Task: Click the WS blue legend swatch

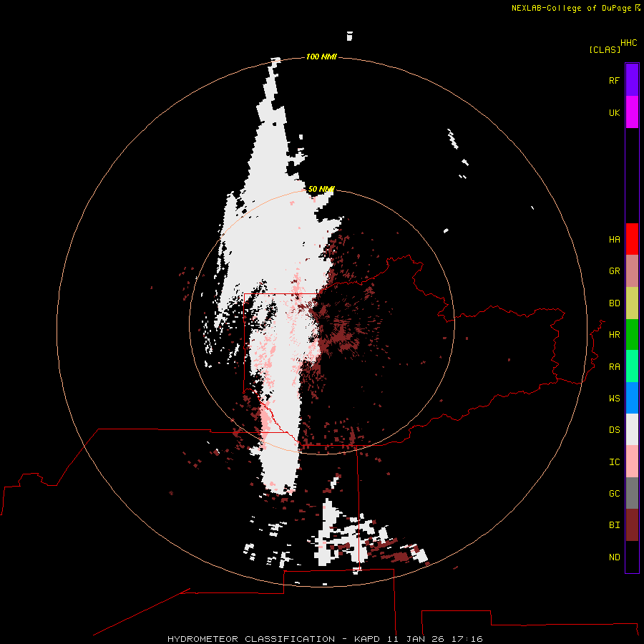Action: tap(632, 398)
